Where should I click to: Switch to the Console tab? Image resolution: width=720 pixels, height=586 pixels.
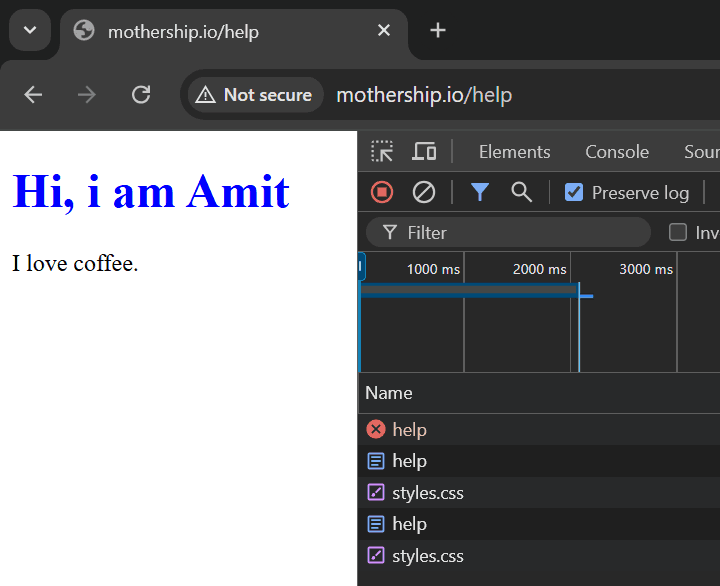point(617,152)
